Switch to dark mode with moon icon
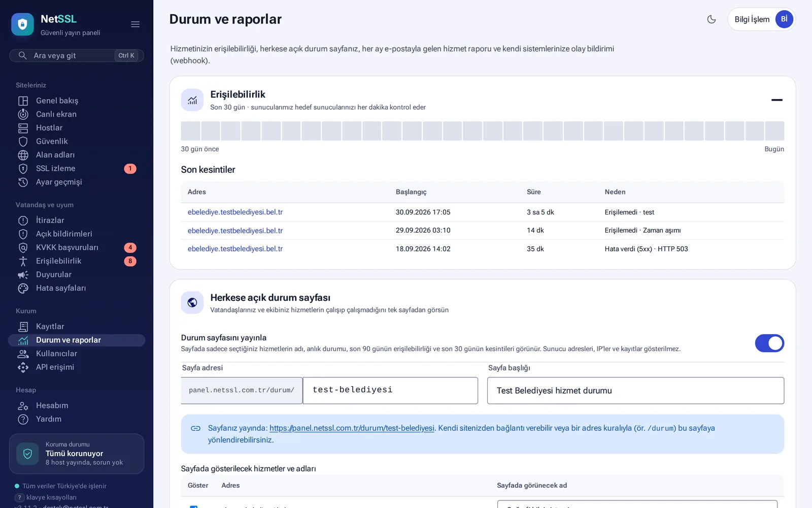Screen dimensions: 812x508 712,19
